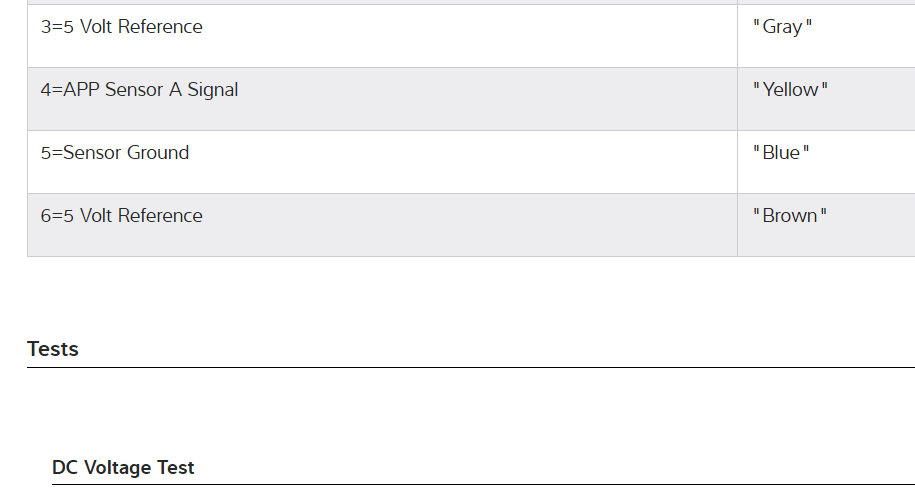This screenshot has height=489, width=915.
Task: Click the divider line beneath "Tests"
Action: click(x=470, y=367)
